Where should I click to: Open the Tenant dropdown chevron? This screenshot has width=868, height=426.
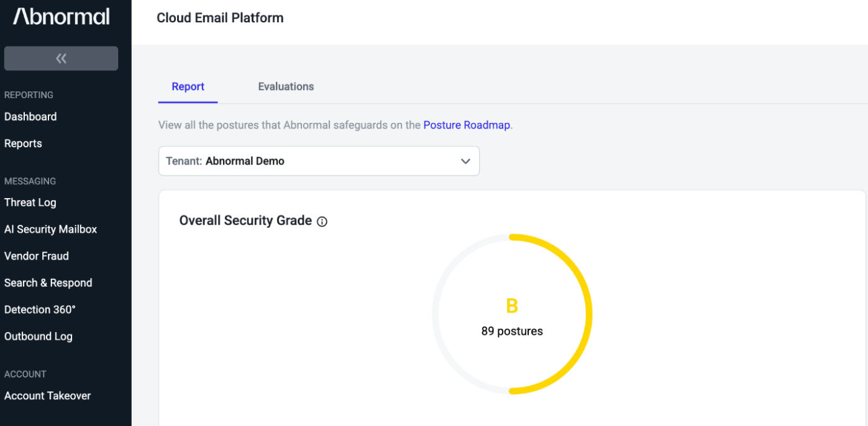coord(465,161)
